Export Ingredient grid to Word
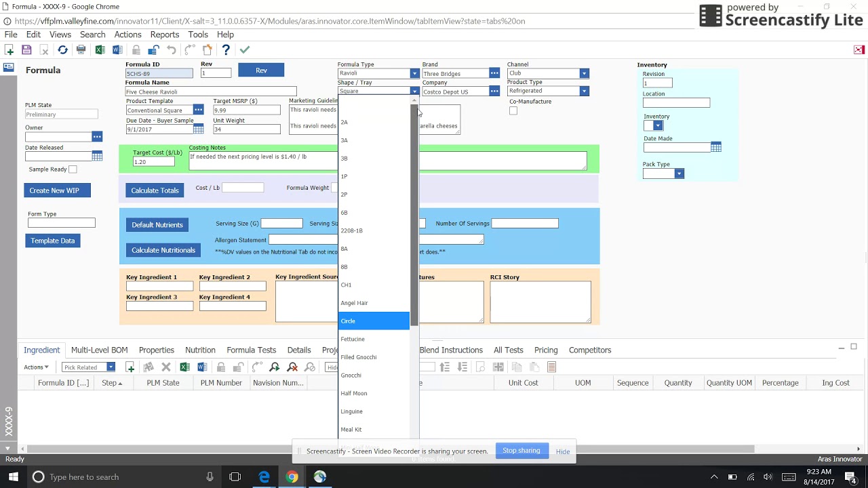The image size is (868, 488). click(202, 367)
